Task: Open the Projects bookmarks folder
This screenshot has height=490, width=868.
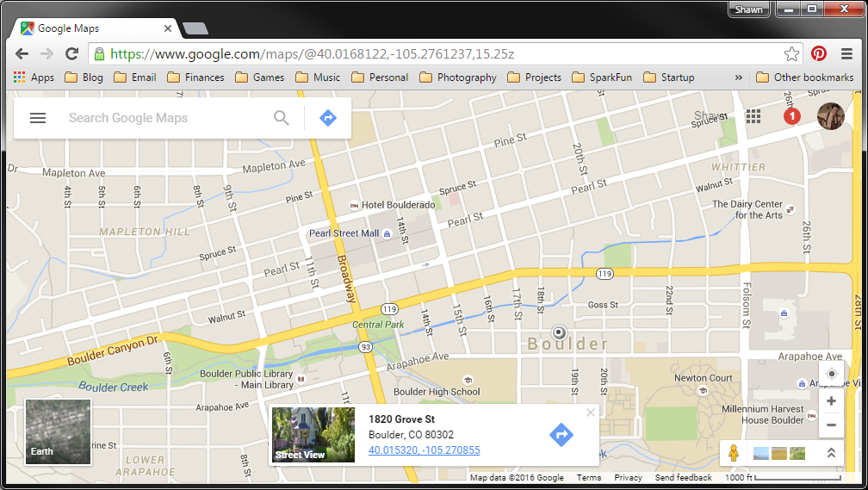Action: [534, 78]
